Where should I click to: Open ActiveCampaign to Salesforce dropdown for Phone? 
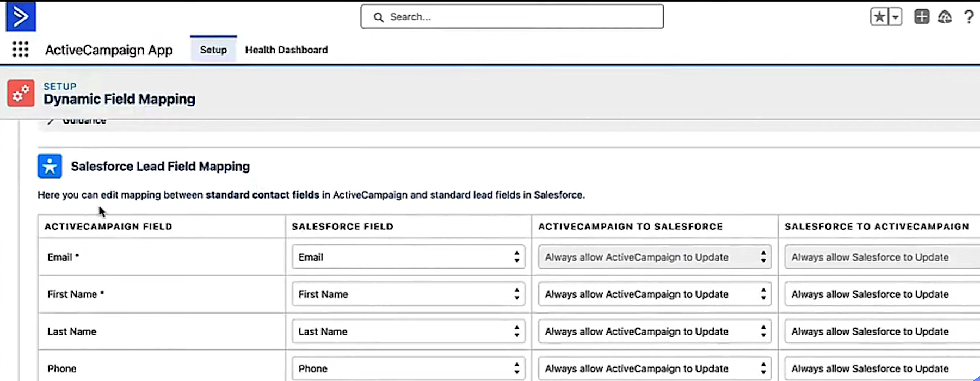pos(655,368)
